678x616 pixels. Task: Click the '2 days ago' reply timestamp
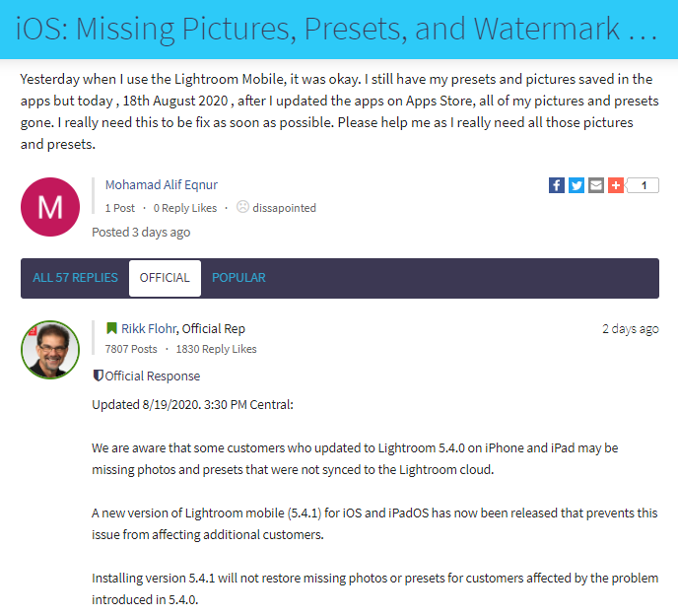point(630,328)
